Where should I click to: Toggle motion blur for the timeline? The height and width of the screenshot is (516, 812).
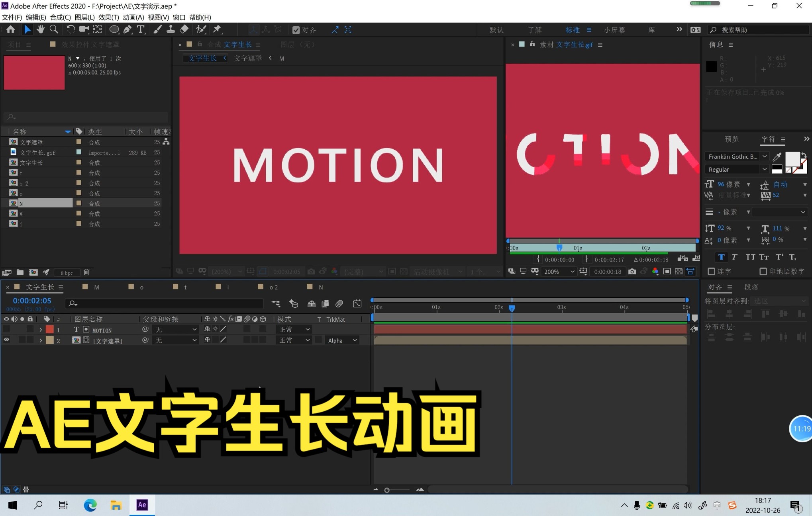point(339,304)
